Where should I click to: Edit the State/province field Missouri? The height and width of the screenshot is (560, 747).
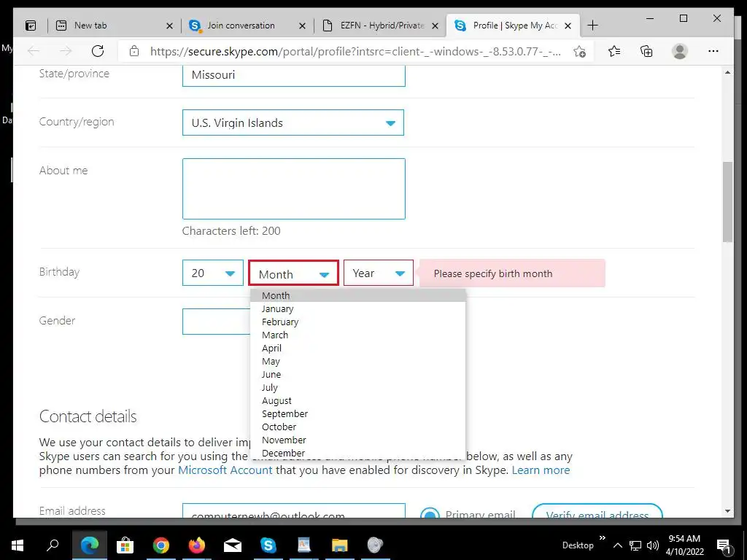[x=294, y=75]
